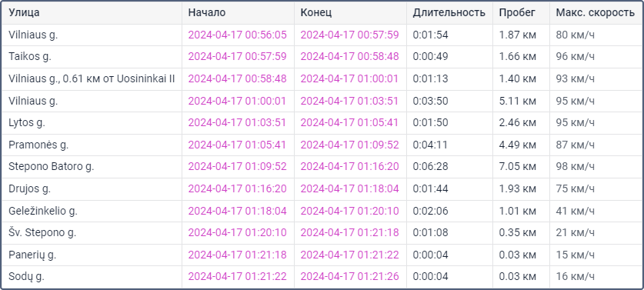The height and width of the screenshot is (290, 644).
Task: Click the Длительность column header
Action: point(449,13)
